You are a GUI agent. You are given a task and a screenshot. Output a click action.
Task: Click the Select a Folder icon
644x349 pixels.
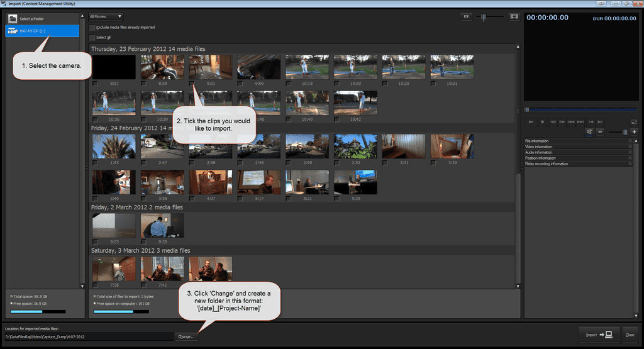pyautogui.click(x=13, y=18)
